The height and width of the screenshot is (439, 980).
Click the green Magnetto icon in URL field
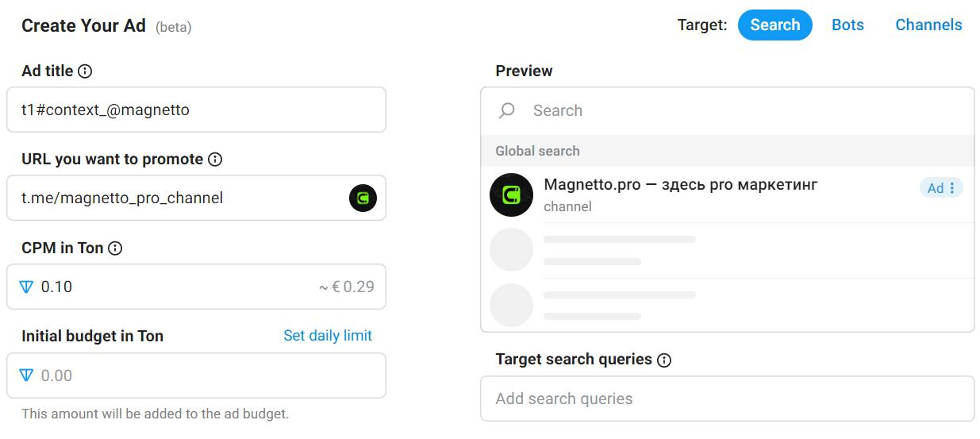click(x=363, y=198)
